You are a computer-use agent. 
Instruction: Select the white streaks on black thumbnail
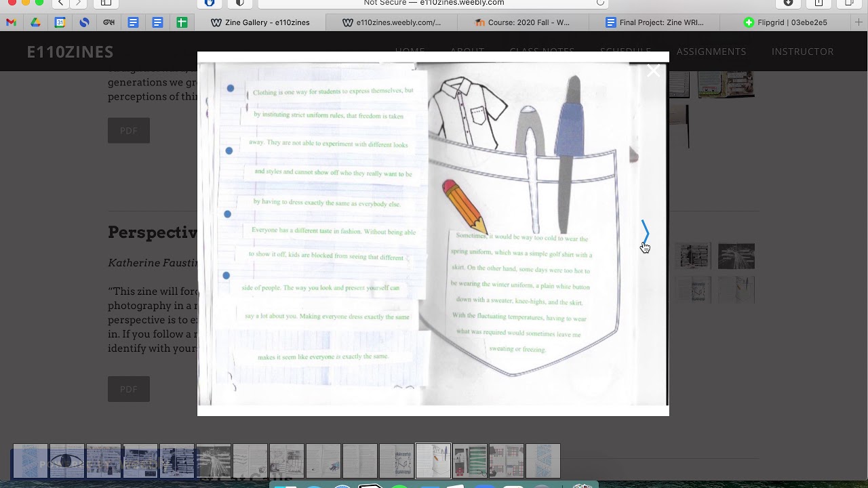click(x=214, y=461)
